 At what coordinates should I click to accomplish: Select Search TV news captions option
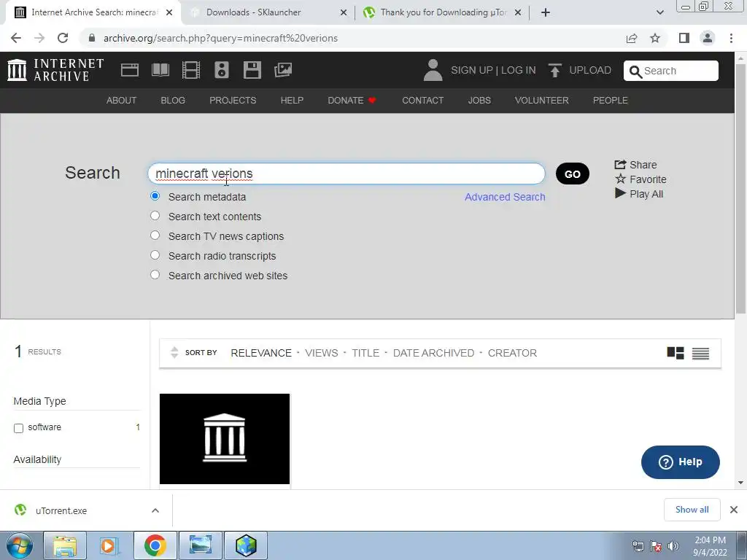point(155,236)
